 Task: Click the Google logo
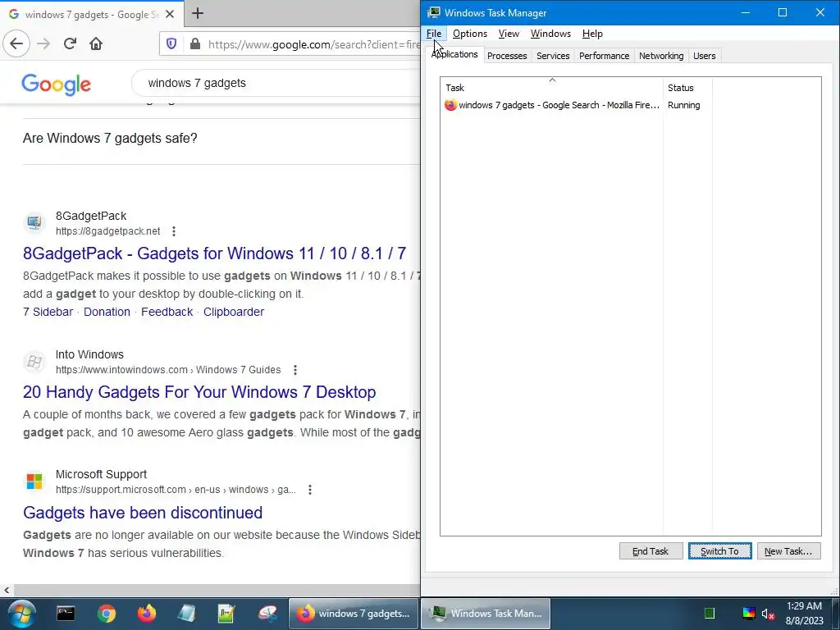coord(57,84)
